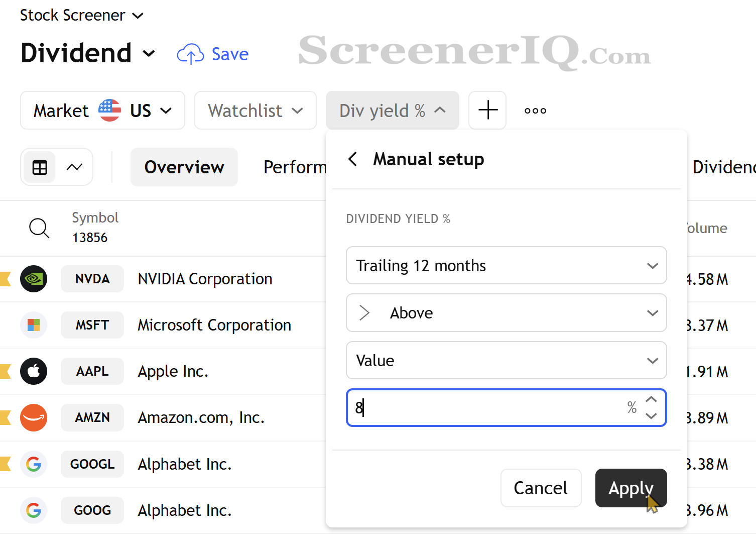
Task: Open the Trailing 12 months dropdown
Action: pyautogui.click(x=506, y=265)
